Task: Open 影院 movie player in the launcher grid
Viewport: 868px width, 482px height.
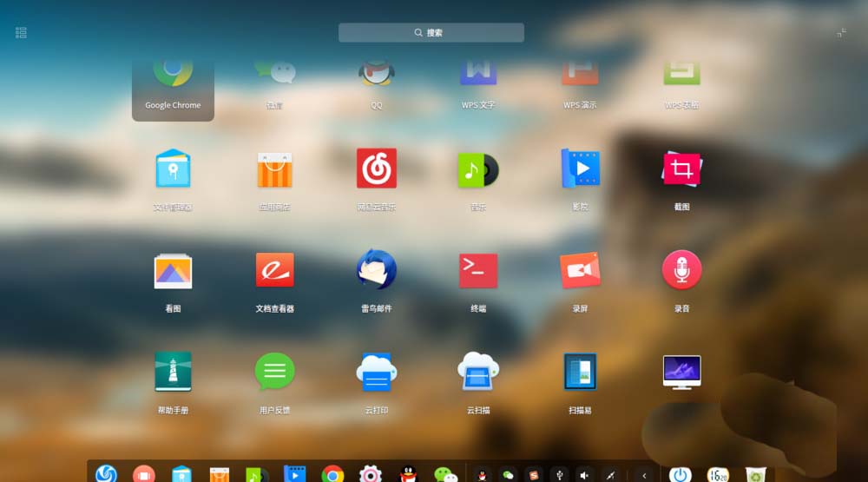Action: [x=580, y=168]
